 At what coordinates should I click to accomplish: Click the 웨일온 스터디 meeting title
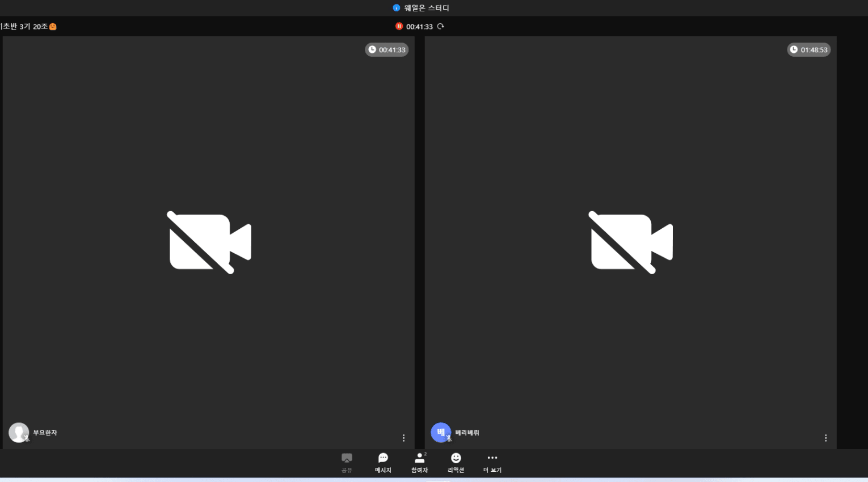point(427,8)
